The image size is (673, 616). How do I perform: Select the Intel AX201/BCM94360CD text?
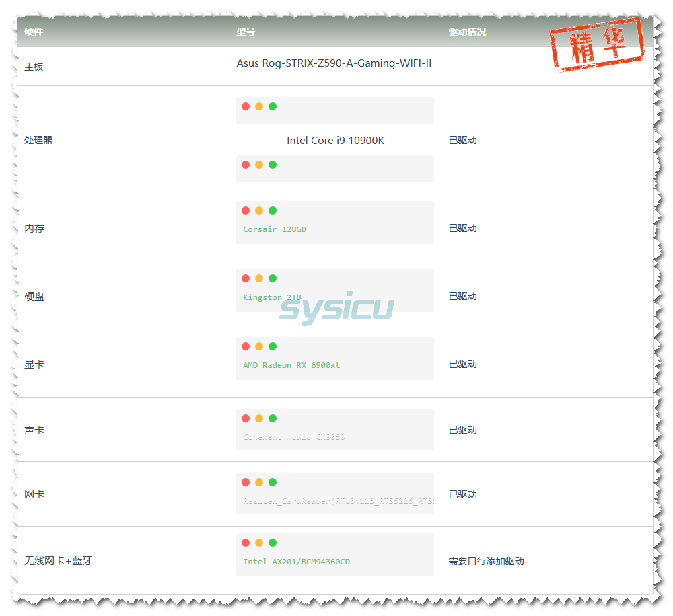tap(296, 562)
